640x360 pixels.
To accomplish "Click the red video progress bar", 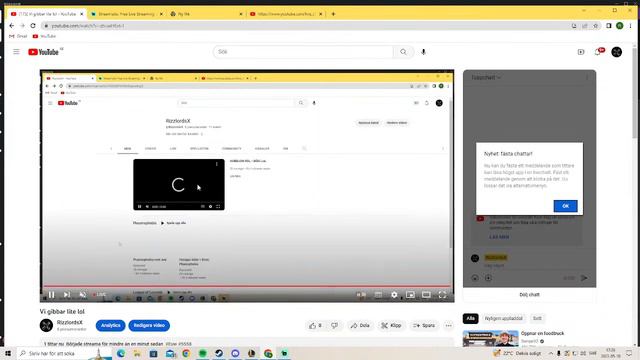I will (x=248, y=286).
